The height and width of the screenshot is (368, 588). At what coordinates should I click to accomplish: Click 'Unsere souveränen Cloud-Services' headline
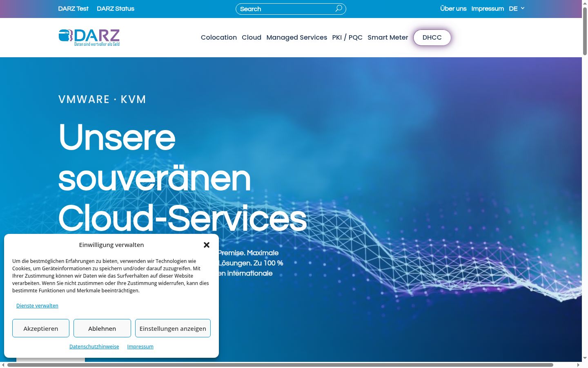click(183, 178)
